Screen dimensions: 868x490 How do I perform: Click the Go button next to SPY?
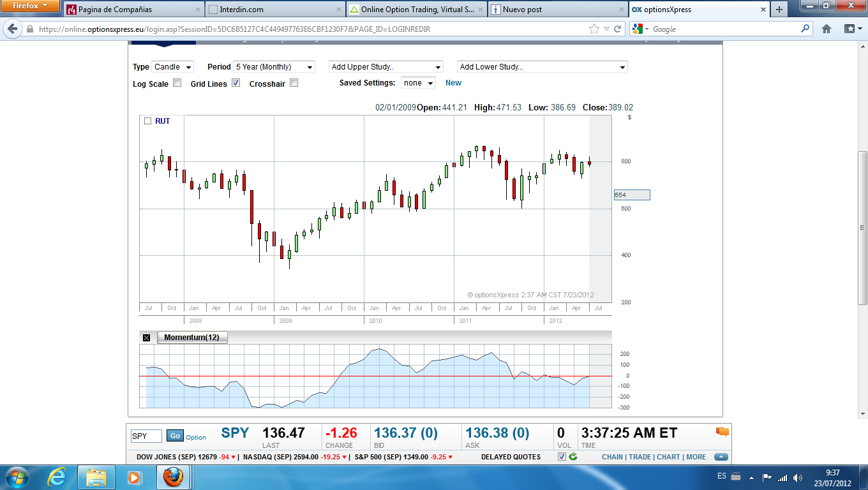click(175, 436)
